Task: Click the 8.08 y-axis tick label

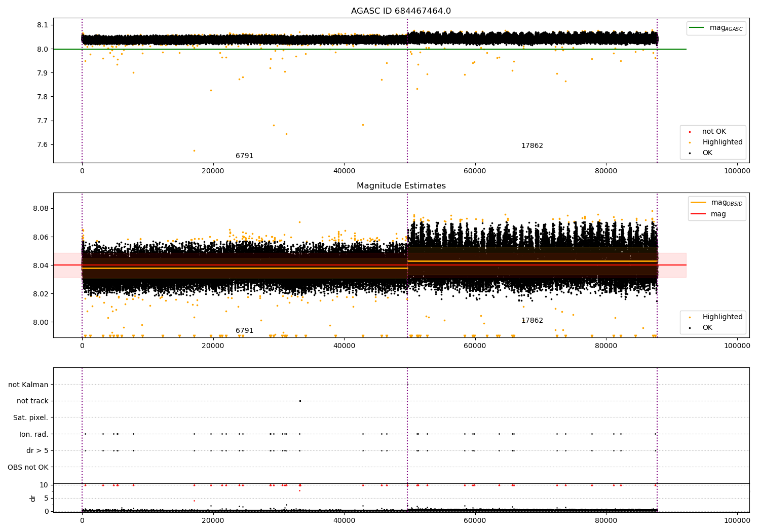Action: (41, 209)
